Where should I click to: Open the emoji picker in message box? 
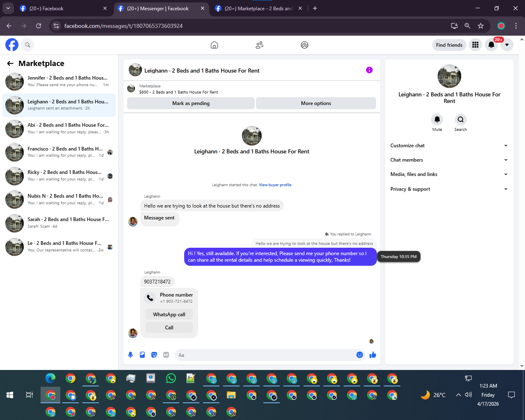coord(360,355)
